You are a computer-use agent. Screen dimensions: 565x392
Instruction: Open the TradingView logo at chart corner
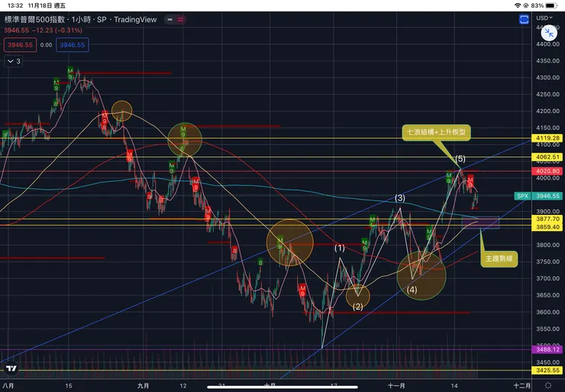pyautogui.click(x=11, y=368)
